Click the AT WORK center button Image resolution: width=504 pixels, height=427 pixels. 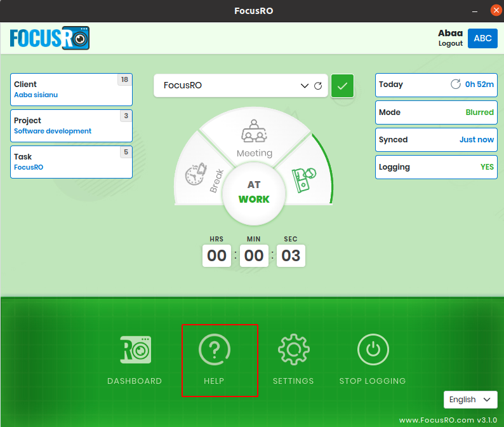coord(254,193)
